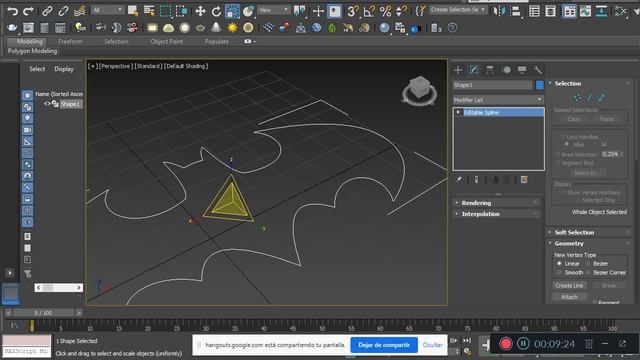Open the Create Selection Set dropdown
Screen dimensions: 640x360
click(458, 9)
